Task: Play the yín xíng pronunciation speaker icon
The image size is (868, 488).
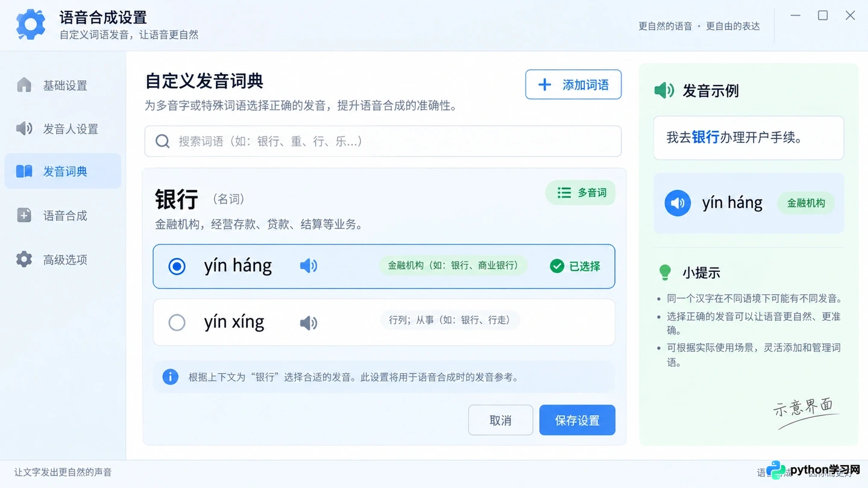Action: (309, 323)
